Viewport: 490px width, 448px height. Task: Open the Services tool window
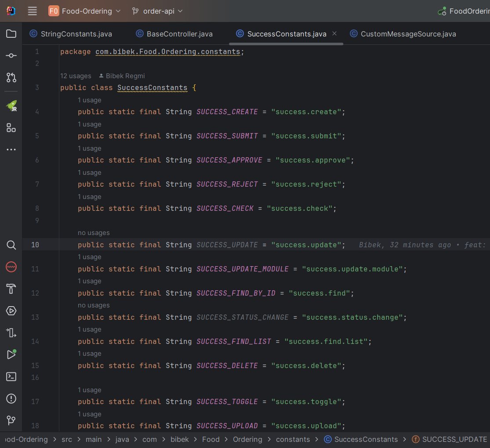pyautogui.click(x=11, y=311)
